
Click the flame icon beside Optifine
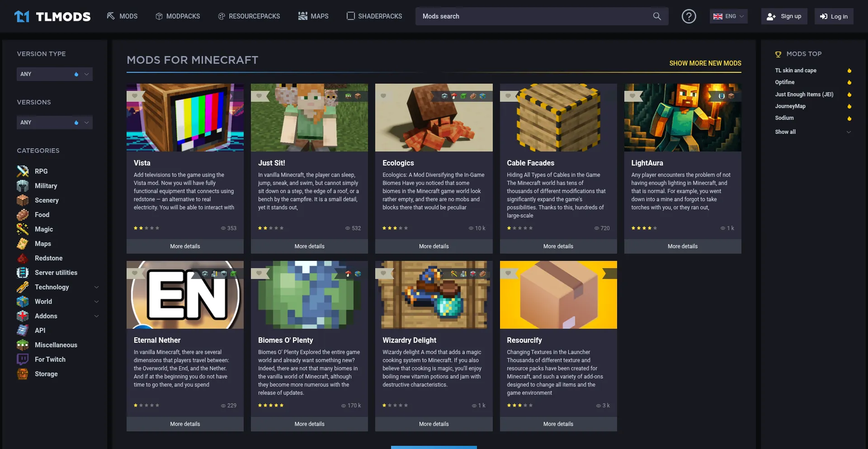tap(849, 82)
